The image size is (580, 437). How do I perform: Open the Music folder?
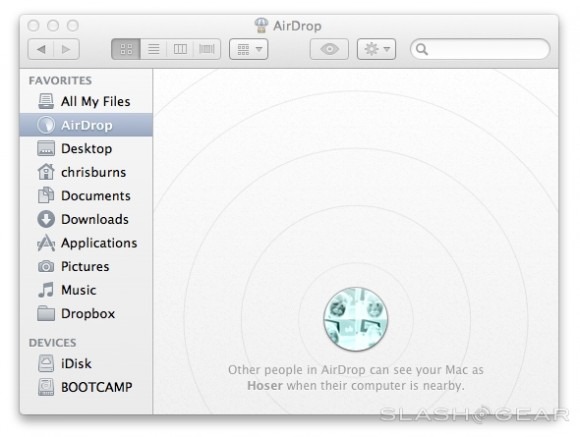coord(86,290)
